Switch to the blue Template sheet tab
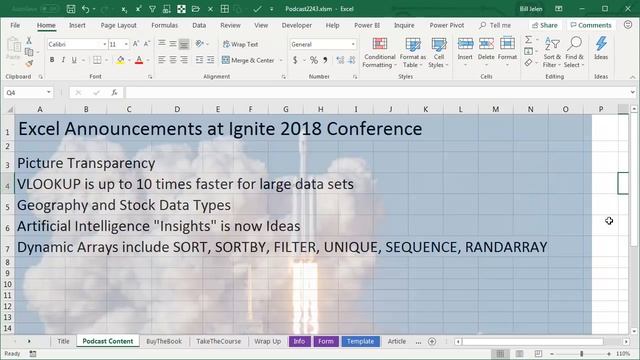Image resolution: width=640 pixels, height=360 pixels. click(x=360, y=341)
